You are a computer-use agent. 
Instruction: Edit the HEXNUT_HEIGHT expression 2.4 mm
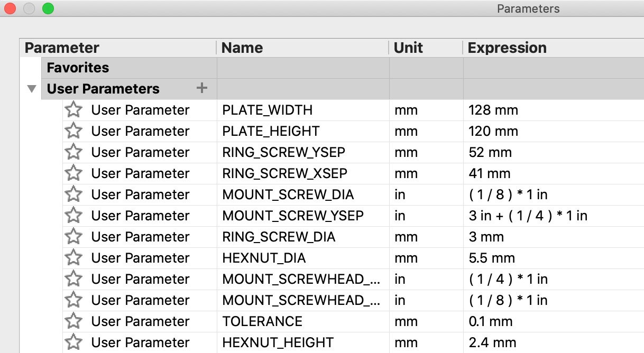(492, 342)
